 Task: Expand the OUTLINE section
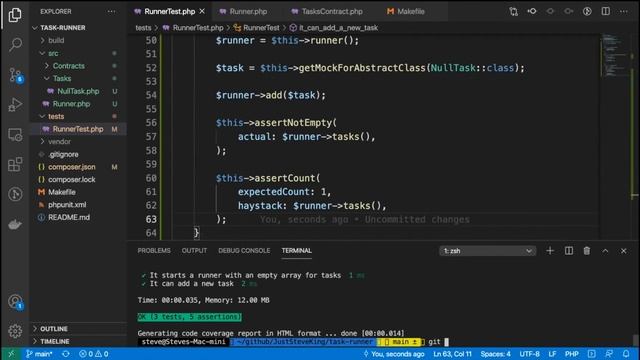coord(79,329)
